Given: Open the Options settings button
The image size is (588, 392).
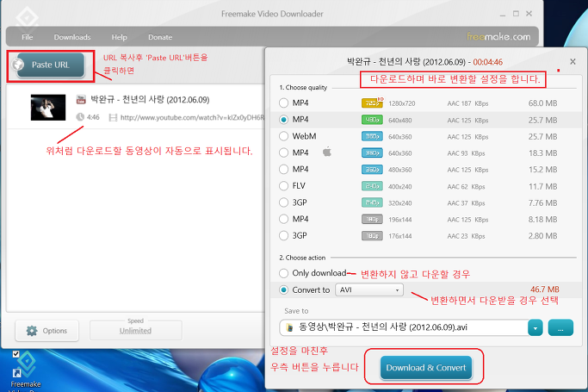Looking at the screenshot, I should (x=46, y=331).
